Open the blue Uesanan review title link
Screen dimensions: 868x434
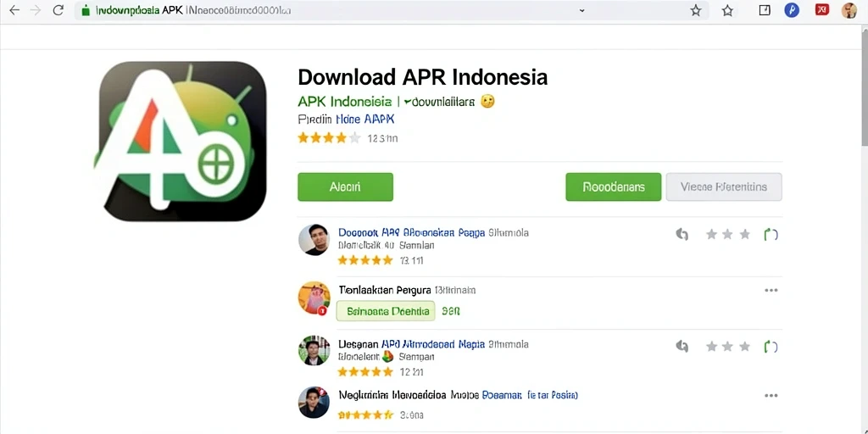tap(412, 344)
